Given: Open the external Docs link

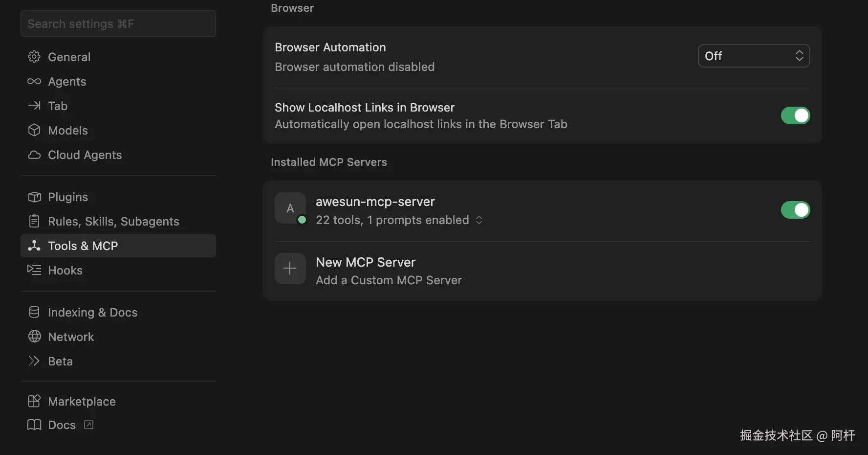Looking at the screenshot, I should click(62, 425).
